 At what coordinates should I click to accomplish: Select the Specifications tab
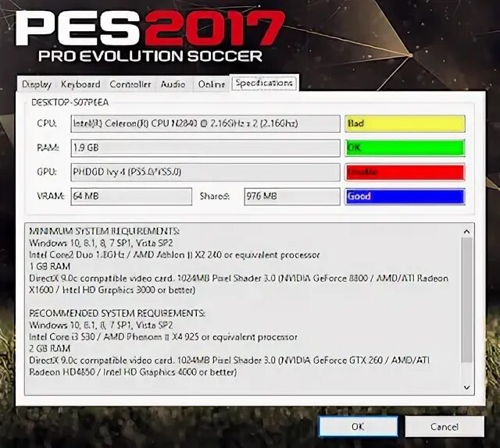pos(264,84)
